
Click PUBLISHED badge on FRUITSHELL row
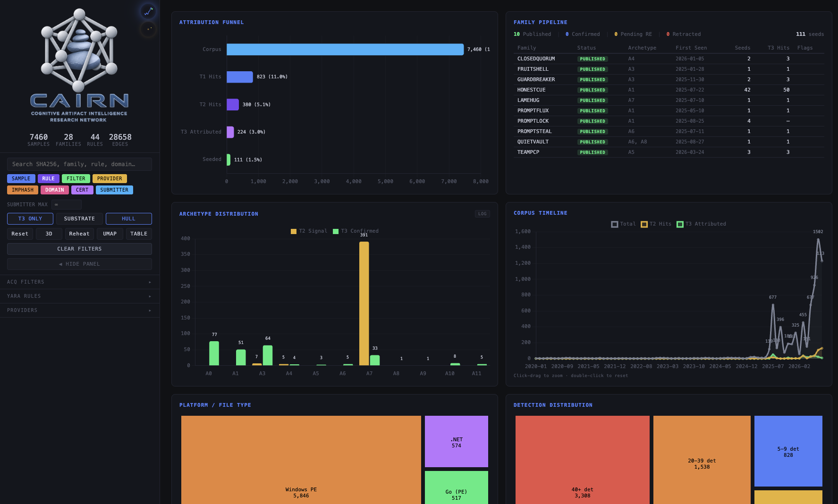[593, 69]
